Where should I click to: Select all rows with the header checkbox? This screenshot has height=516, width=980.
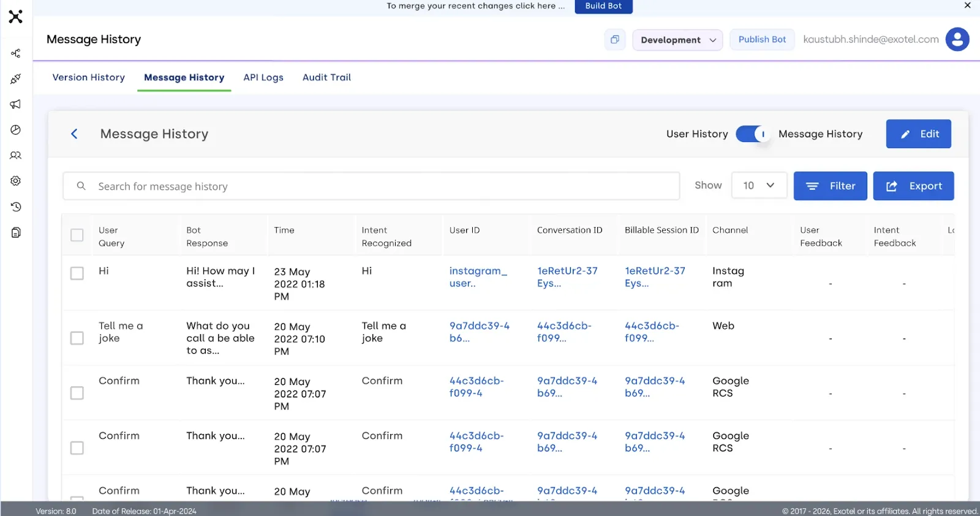77,235
